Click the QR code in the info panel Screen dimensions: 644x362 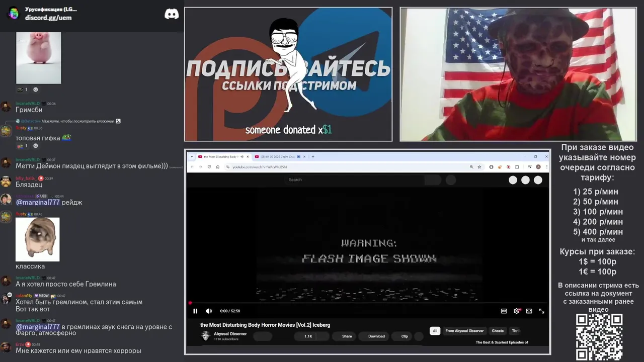click(599, 337)
